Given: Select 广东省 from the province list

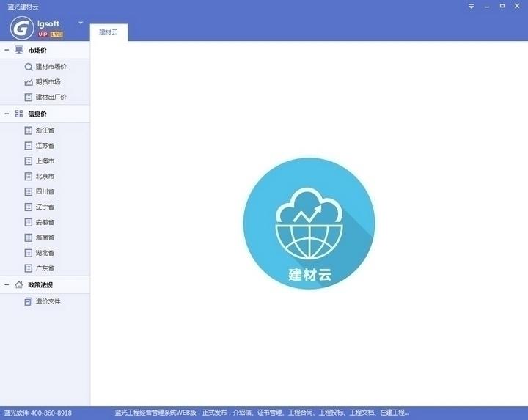Looking at the screenshot, I should [x=45, y=268].
